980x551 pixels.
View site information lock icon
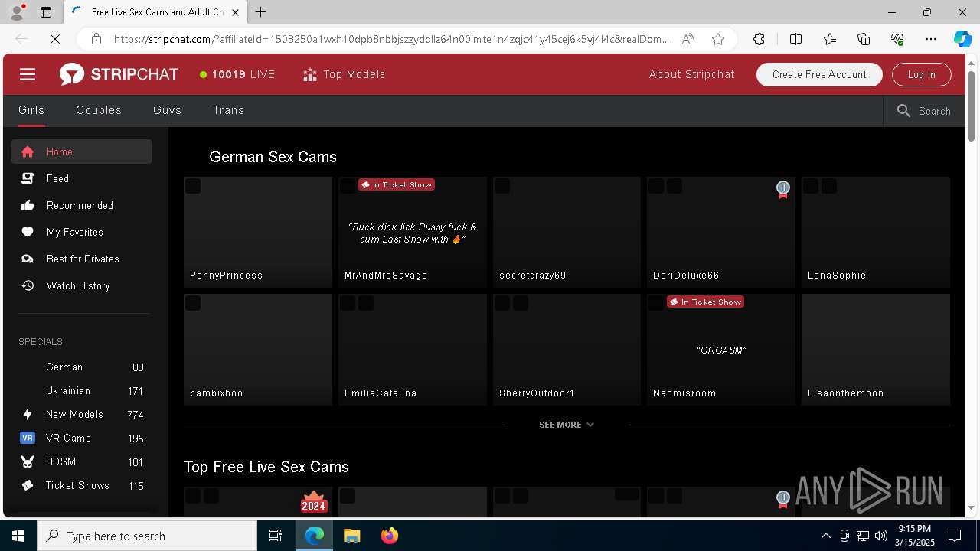(x=96, y=39)
